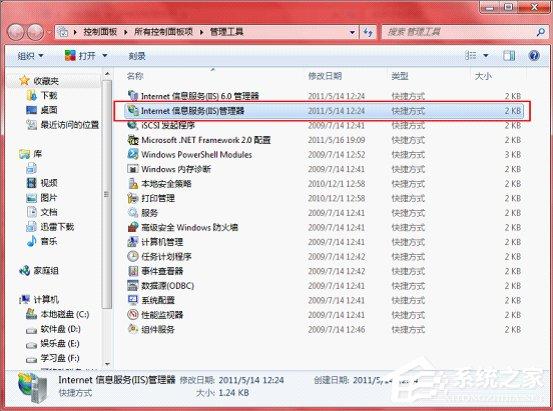This screenshot has height=411, width=553.
Task: Click the 系统配置 icon
Action: (x=133, y=300)
